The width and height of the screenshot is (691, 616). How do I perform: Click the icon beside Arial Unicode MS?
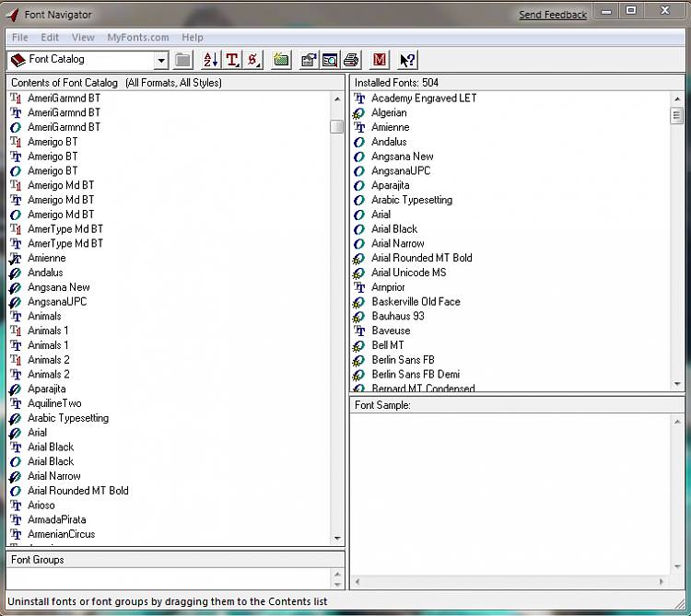coord(358,273)
